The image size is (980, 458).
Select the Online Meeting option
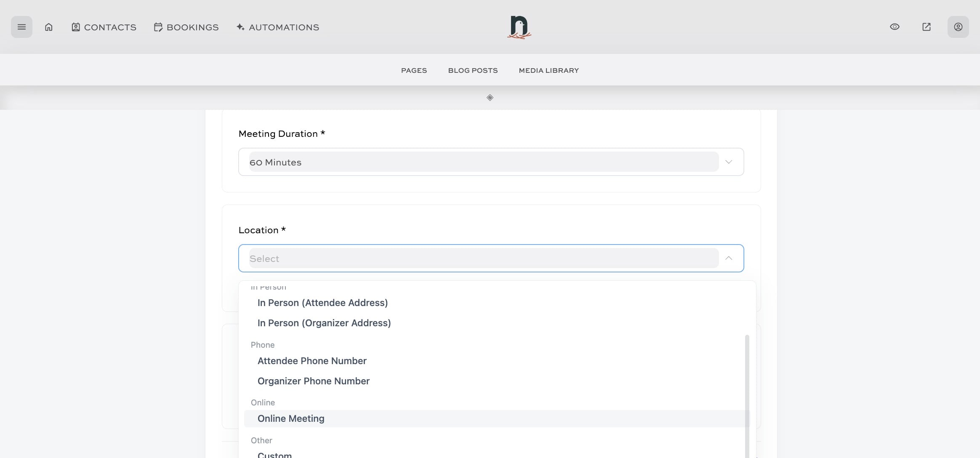[291, 418]
